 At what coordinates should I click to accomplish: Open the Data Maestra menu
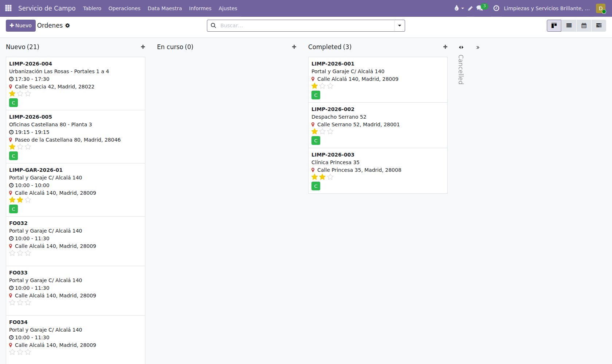tap(165, 8)
